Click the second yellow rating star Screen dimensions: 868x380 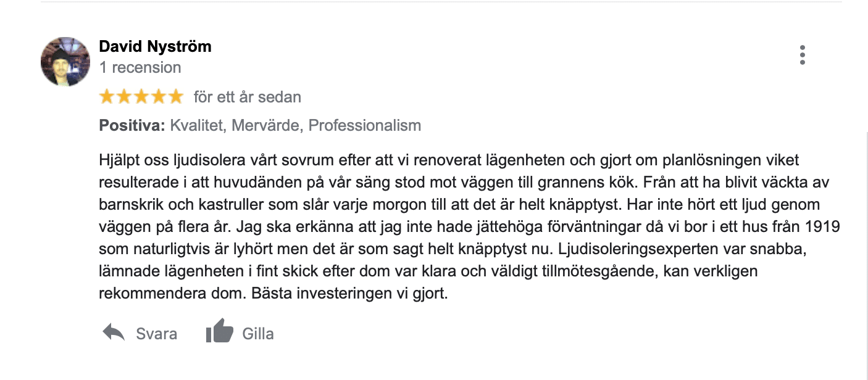pyautogui.click(x=124, y=96)
